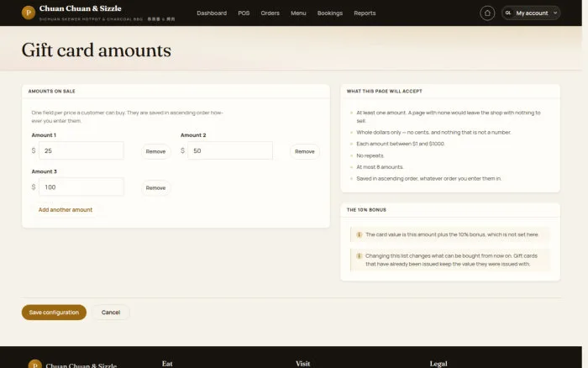Open the Dashboard nav item
This screenshot has width=588, height=368.
click(212, 13)
